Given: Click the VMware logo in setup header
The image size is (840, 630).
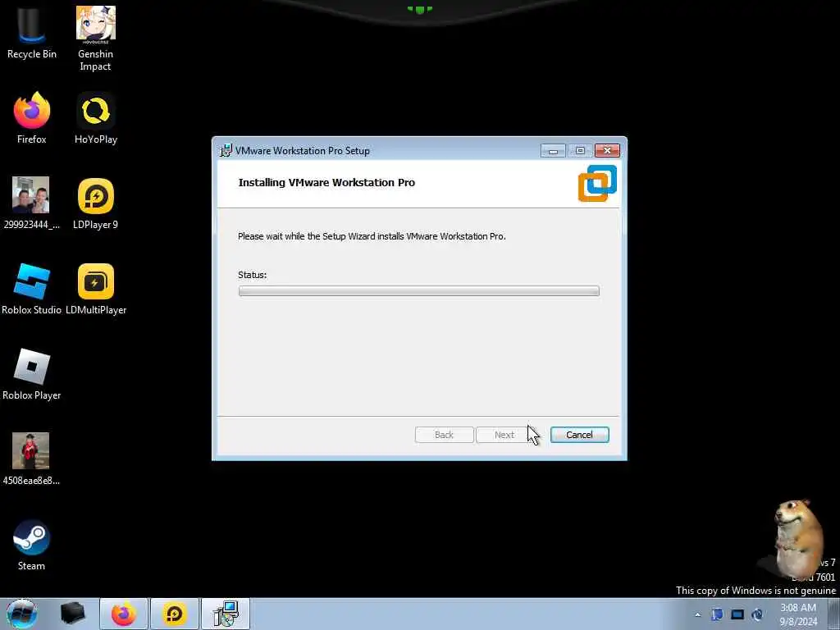Looking at the screenshot, I should [x=597, y=183].
